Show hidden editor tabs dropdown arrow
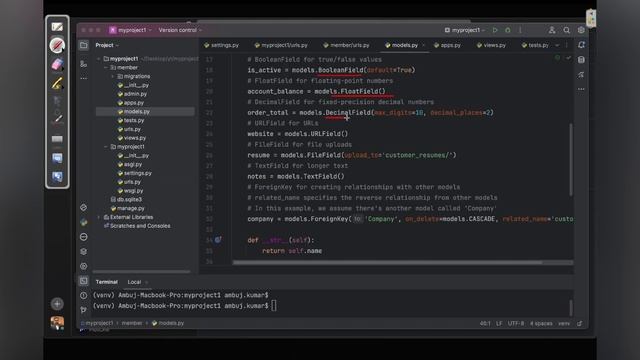The image size is (640, 360). point(557,45)
